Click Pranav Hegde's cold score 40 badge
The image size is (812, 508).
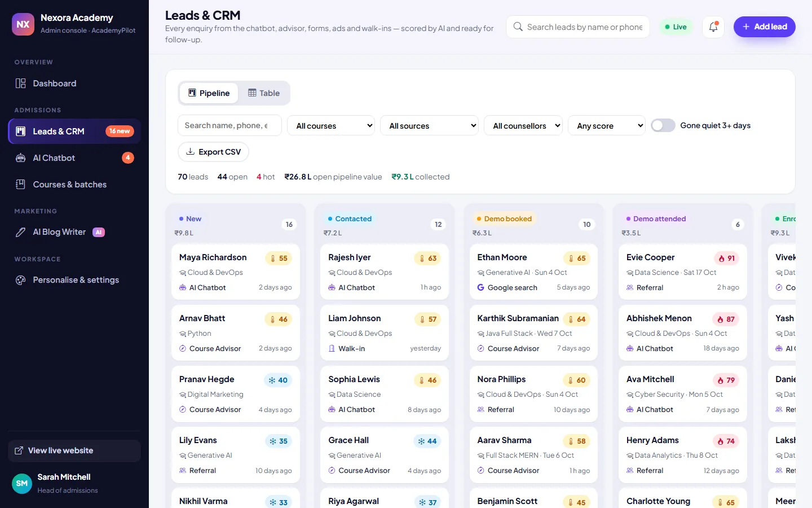point(278,380)
